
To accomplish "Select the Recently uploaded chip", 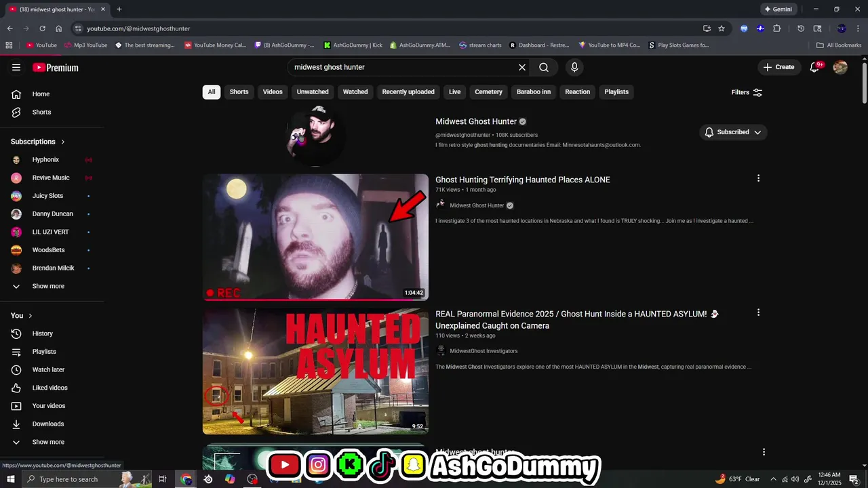I will [408, 91].
